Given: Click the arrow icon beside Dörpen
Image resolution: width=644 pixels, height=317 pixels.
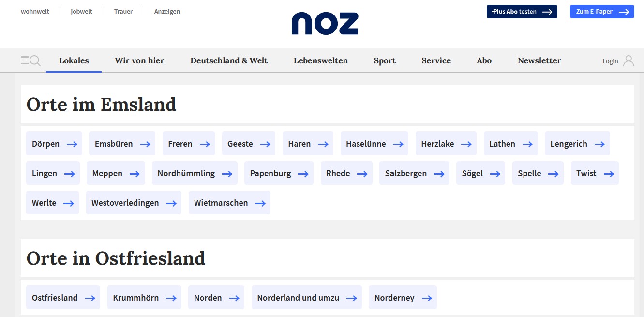Looking at the screenshot, I should point(72,144).
